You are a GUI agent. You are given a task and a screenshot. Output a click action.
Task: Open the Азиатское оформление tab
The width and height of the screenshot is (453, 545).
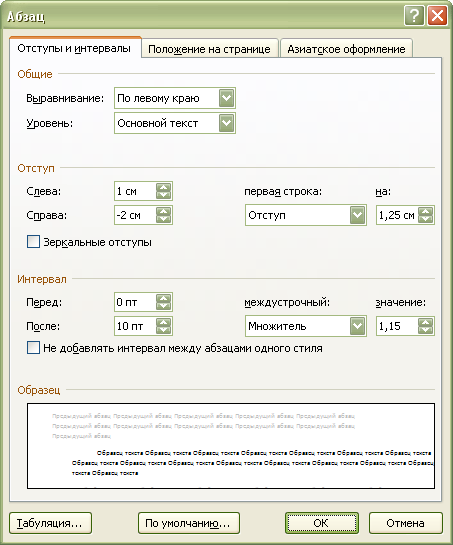click(x=346, y=49)
